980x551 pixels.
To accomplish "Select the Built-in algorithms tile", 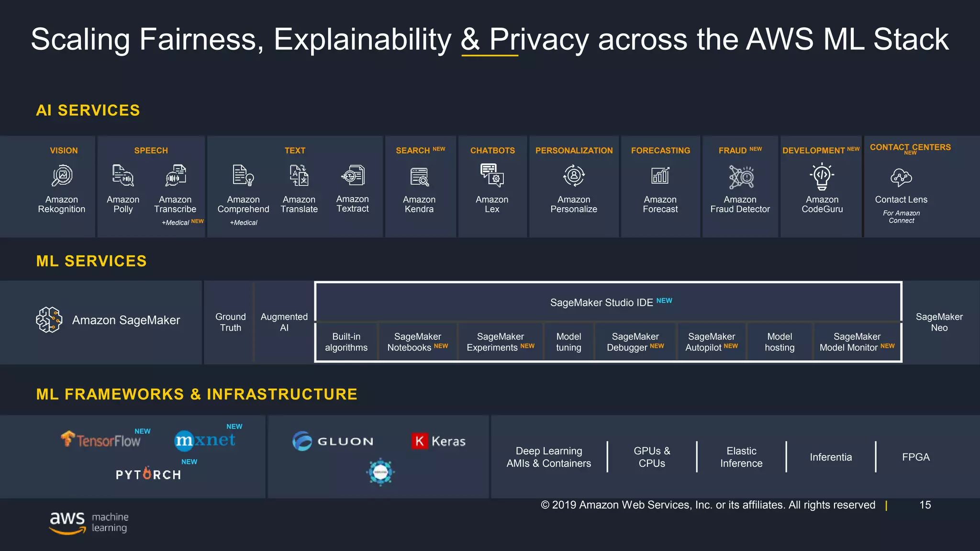I will point(346,342).
